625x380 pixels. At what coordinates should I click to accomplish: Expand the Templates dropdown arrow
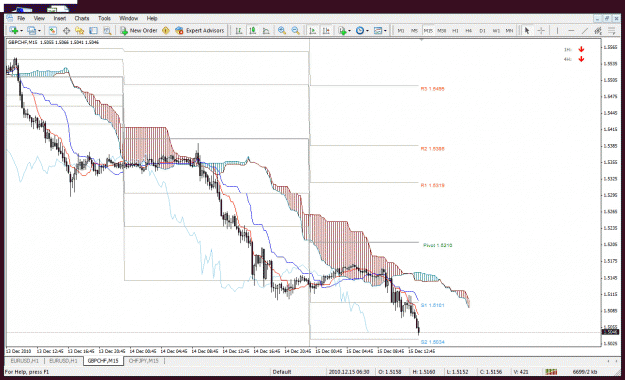(x=385, y=31)
